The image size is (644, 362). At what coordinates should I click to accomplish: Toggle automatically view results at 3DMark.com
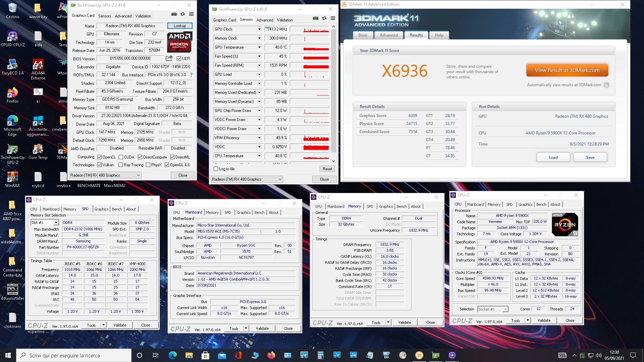coord(606,85)
